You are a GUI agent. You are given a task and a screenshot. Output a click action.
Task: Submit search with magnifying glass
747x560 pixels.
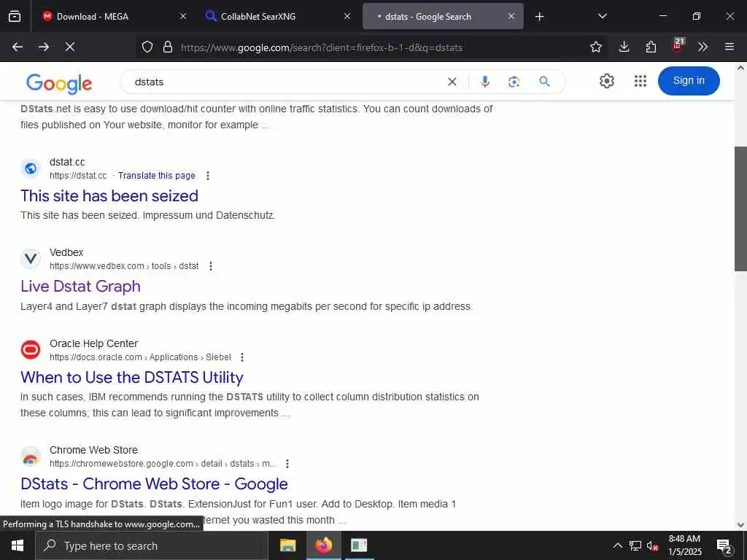point(544,82)
